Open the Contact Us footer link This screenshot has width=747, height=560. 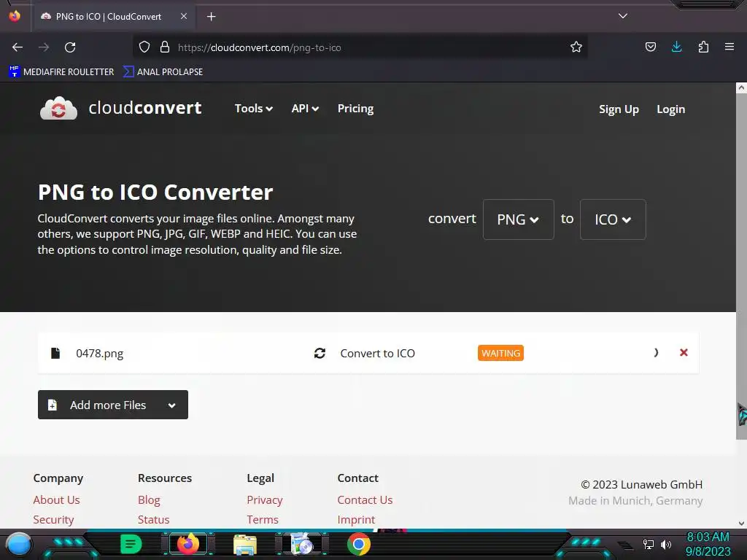(x=365, y=500)
